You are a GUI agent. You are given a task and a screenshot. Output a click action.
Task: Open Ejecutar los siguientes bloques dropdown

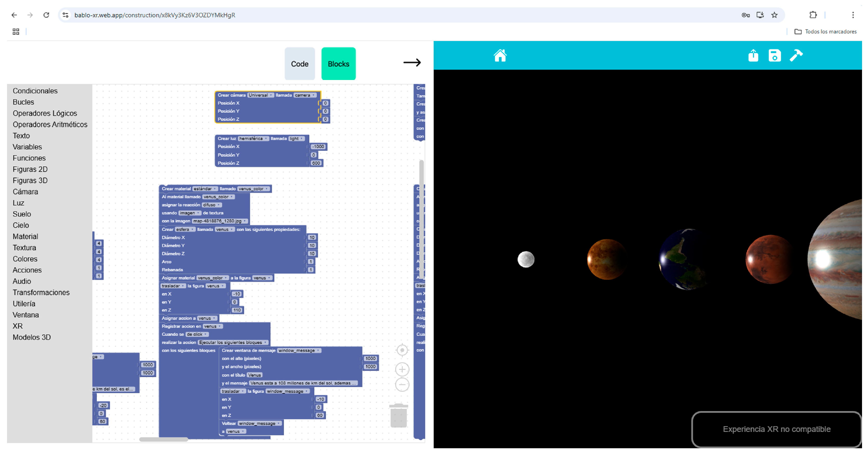[x=232, y=343]
